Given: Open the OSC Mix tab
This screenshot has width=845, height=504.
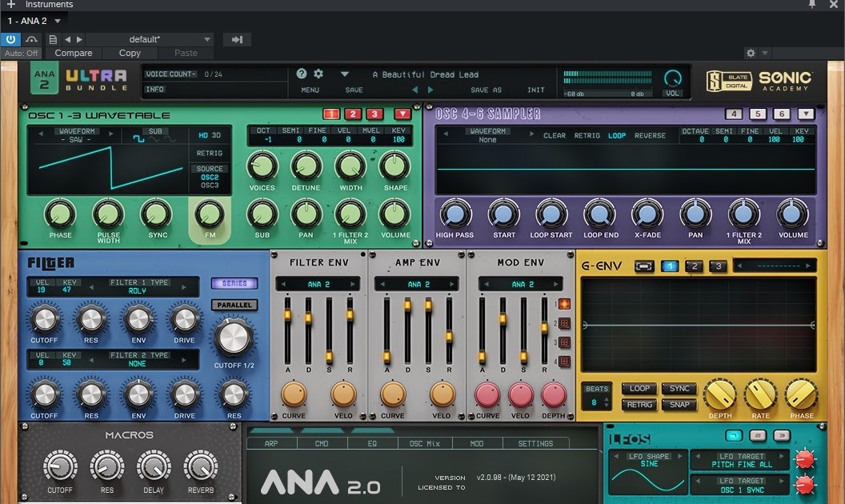Looking at the screenshot, I should 425,443.
